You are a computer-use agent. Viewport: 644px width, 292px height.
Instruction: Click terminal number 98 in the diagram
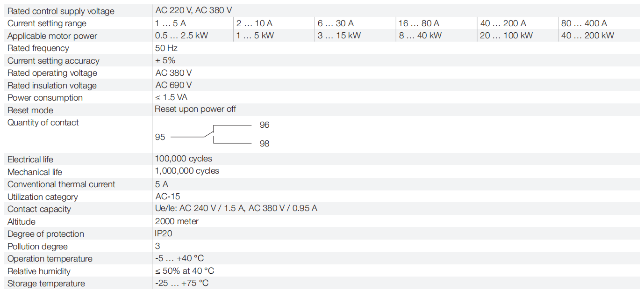tap(265, 144)
